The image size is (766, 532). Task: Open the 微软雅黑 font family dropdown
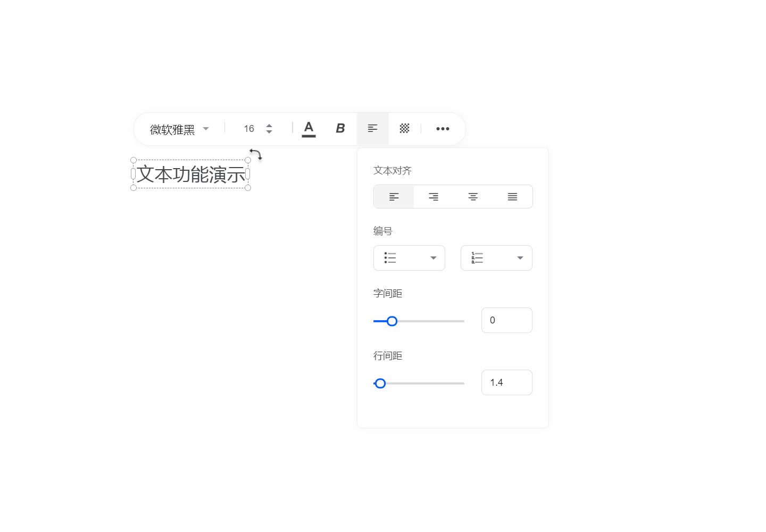(x=180, y=129)
